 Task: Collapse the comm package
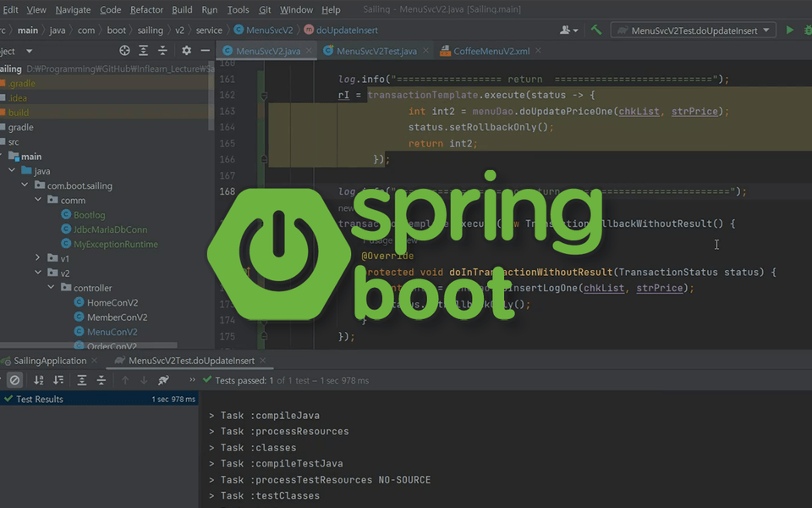(x=38, y=199)
